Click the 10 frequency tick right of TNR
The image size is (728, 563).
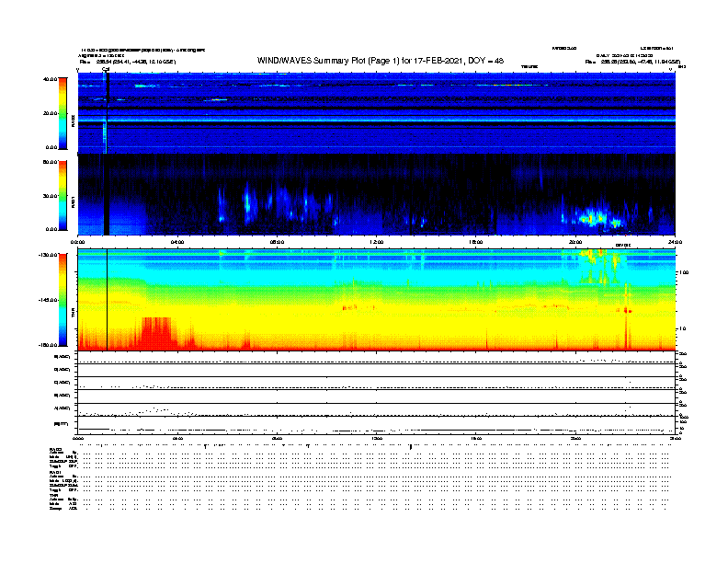tap(682, 329)
